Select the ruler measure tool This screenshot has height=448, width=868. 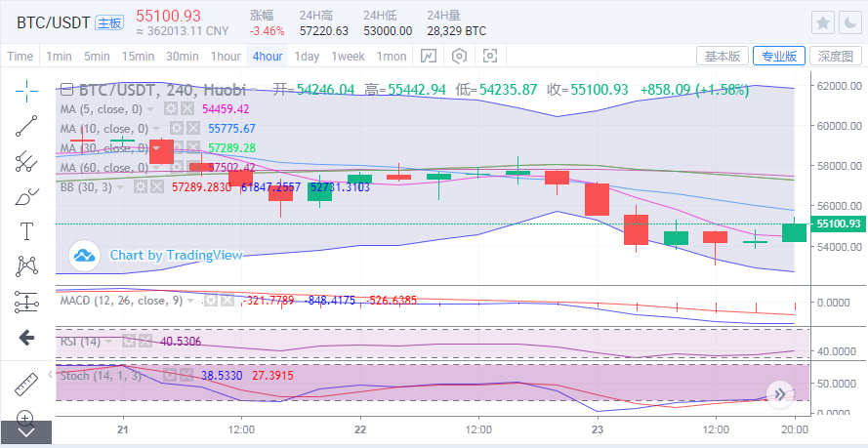tap(26, 384)
